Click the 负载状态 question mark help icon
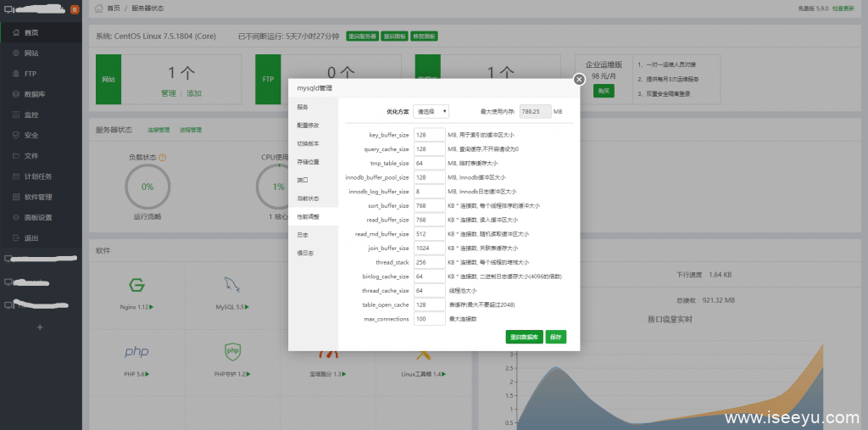This screenshot has height=430, width=868. [x=162, y=158]
